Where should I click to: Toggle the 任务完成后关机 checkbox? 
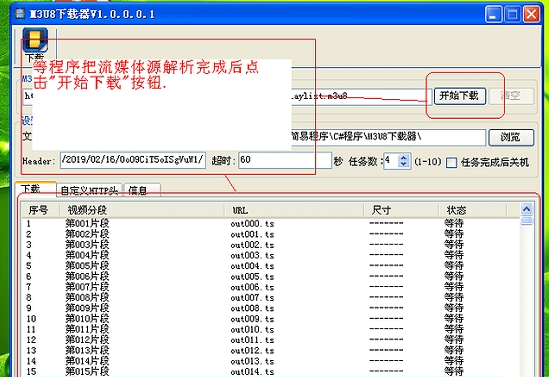pos(451,162)
